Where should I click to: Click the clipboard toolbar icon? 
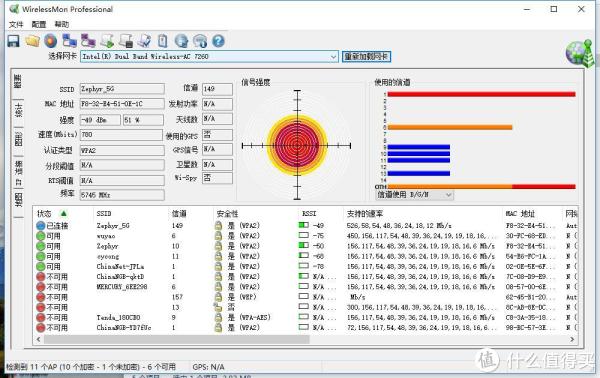click(163, 41)
